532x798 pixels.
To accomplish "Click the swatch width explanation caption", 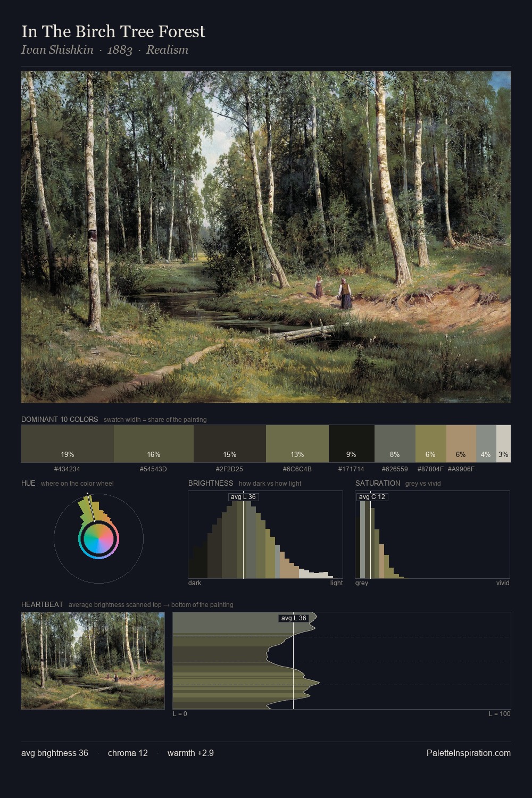I will click(x=155, y=420).
